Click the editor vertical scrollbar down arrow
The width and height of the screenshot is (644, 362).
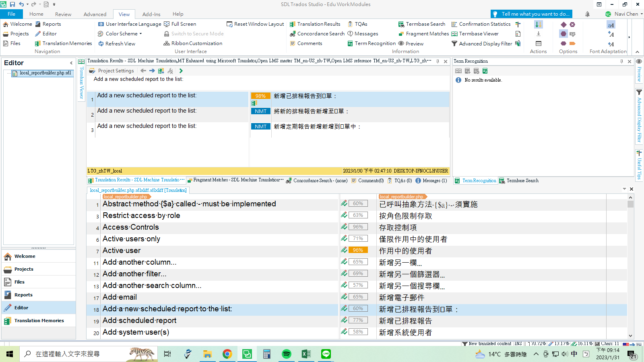(630, 336)
